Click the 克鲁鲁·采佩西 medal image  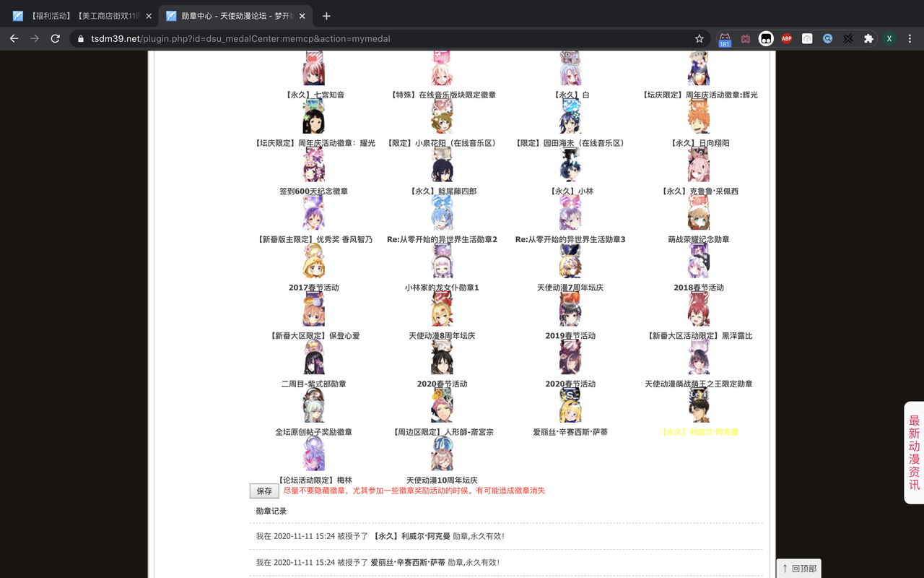click(x=699, y=165)
